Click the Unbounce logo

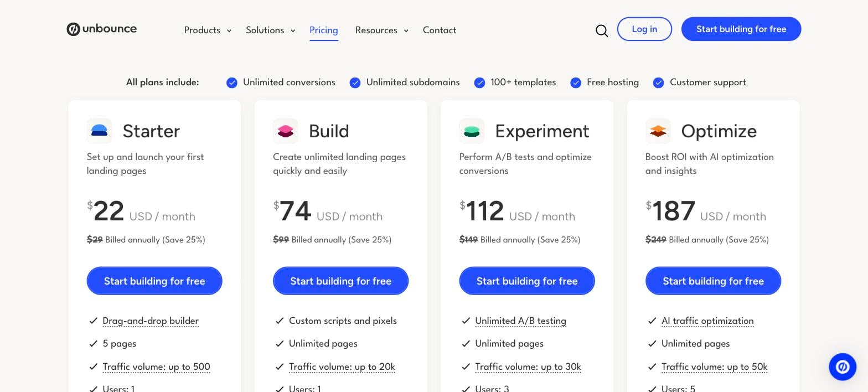(x=101, y=29)
